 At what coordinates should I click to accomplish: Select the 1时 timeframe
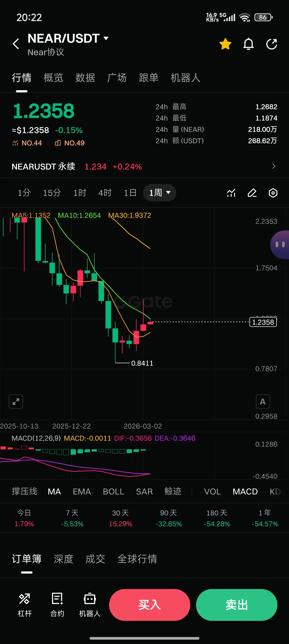80,193
